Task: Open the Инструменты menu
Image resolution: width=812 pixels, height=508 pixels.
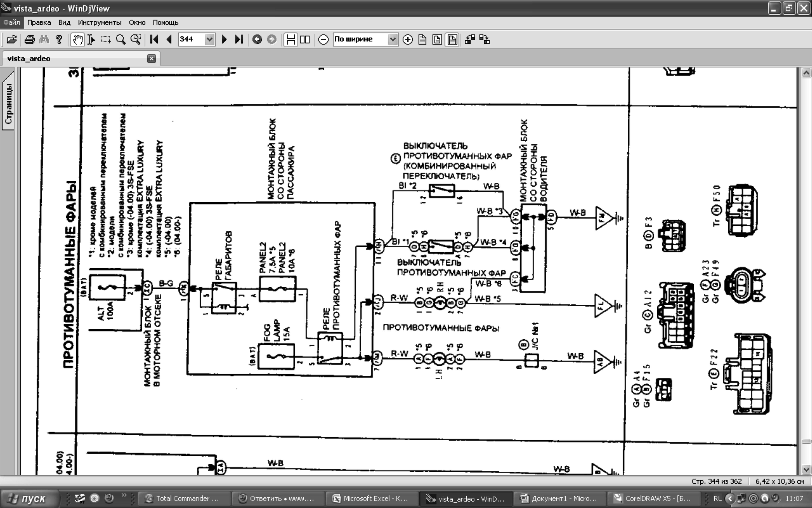Action: (99, 23)
